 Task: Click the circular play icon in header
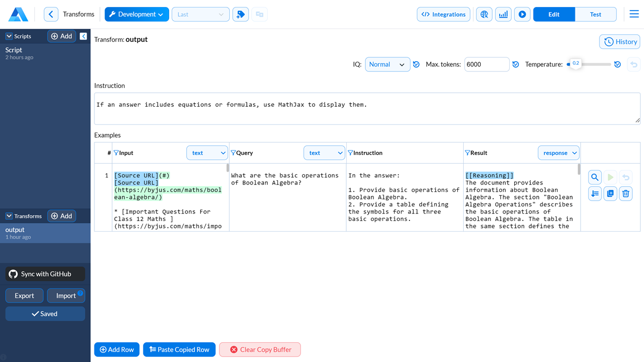522,14
